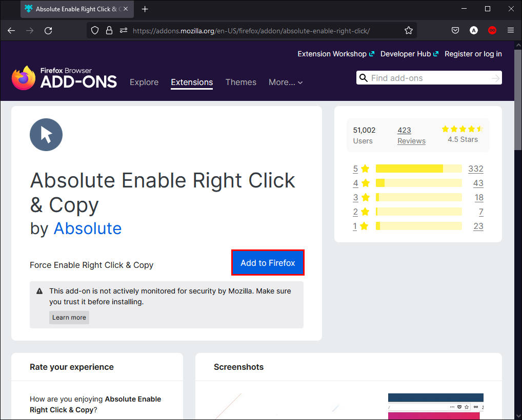The image size is (522, 420).
Task: Click the Rate your experience heading
Action: (72, 367)
